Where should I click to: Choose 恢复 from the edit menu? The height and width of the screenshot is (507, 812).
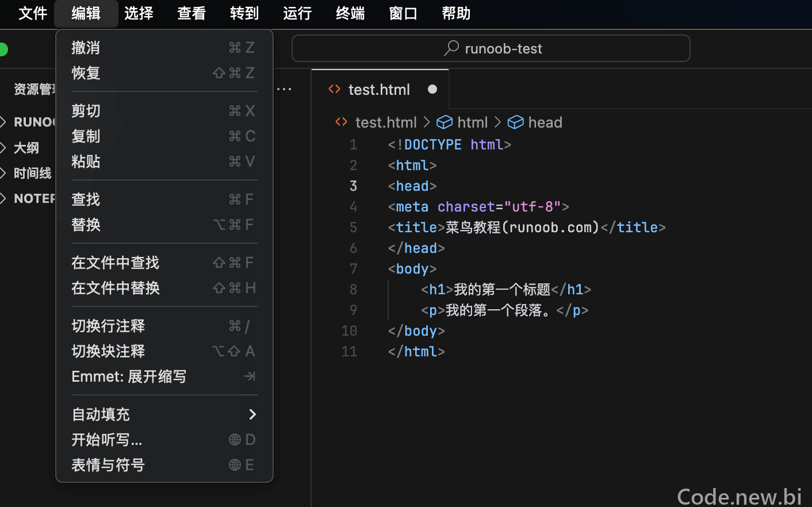(164, 73)
